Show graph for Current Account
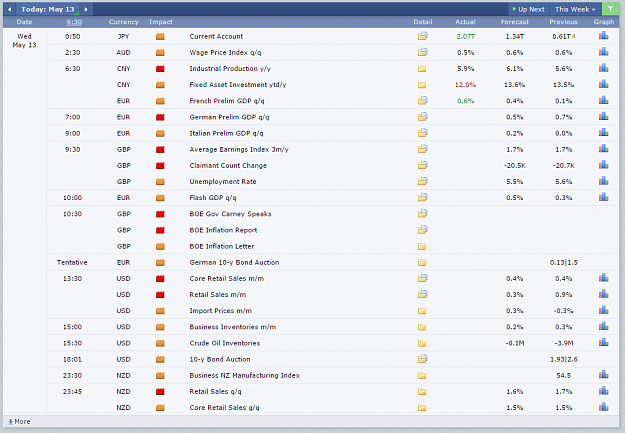Screen dimensions: 625x433 (603, 36)
